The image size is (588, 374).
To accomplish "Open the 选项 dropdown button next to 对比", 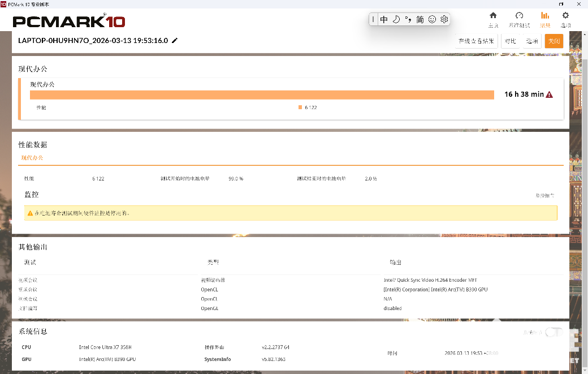I will pyautogui.click(x=531, y=41).
